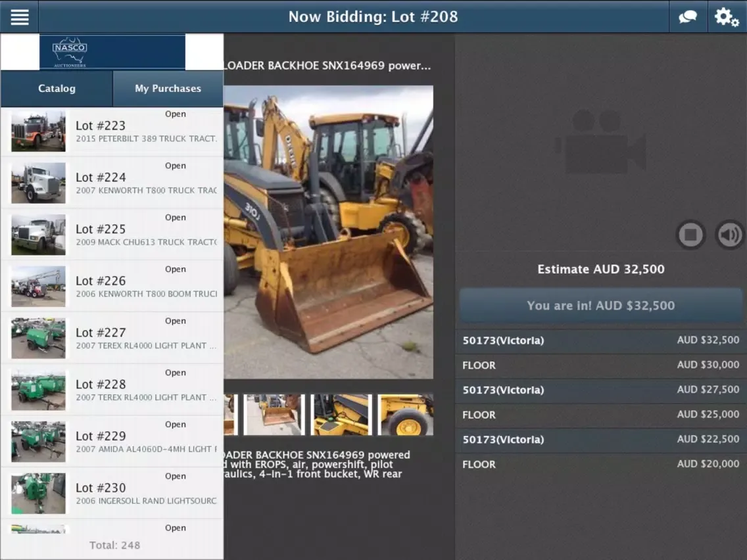Select Lot #229 Amida light plant
Viewport: 747px width, 560px height.
tap(112, 442)
